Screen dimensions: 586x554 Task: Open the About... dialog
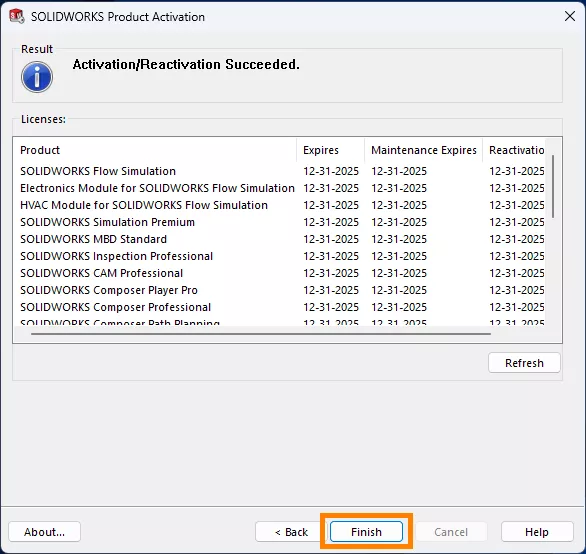[x=44, y=532]
